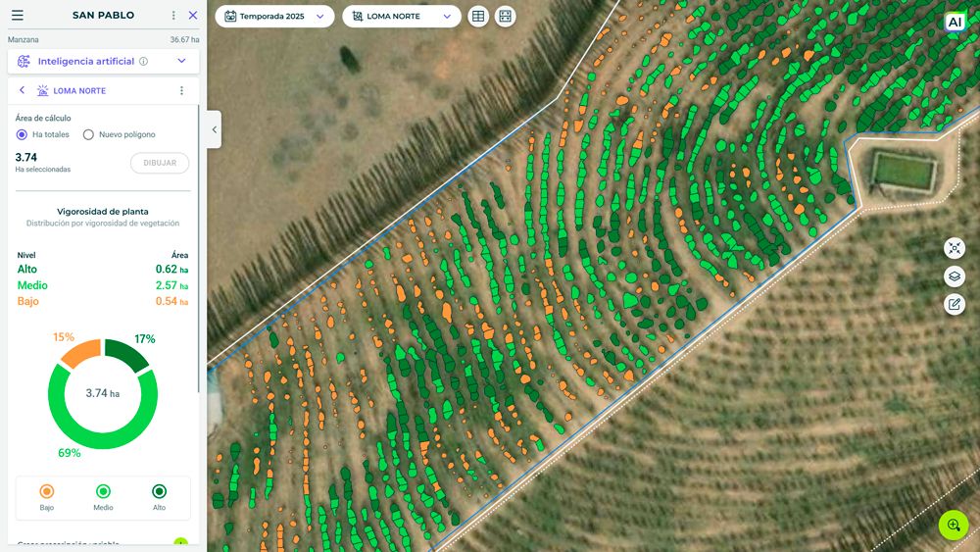Select the Ha totales radio option
The height and width of the screenshot is (552, 980).
pos(22,134)
